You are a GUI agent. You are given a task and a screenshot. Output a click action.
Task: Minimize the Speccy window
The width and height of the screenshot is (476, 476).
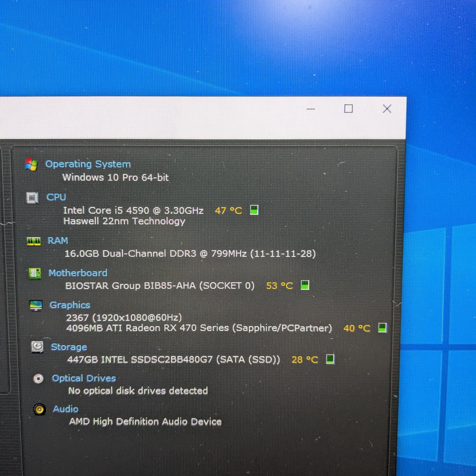pyautogui.click(x=311, y=109)
